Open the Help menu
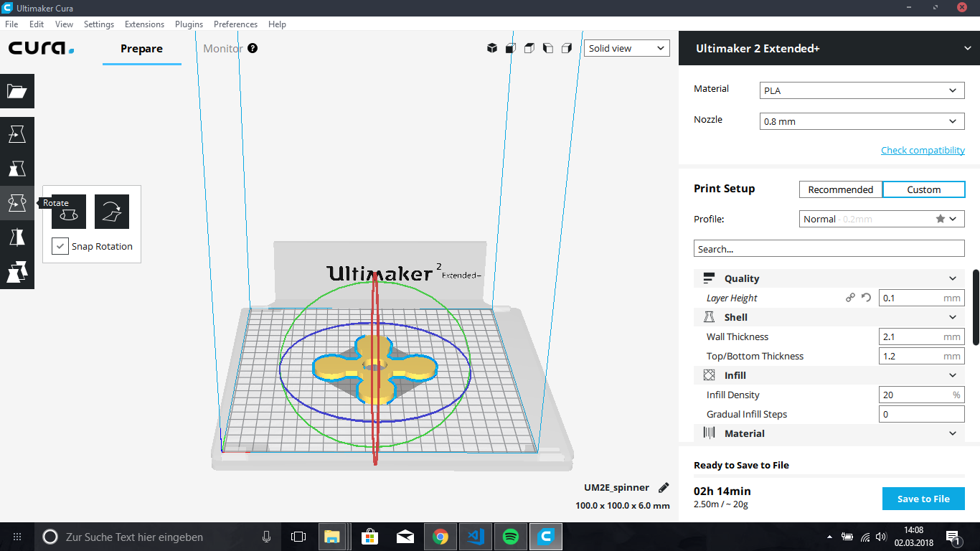The height and width of the screenshot is (551, 980). [x=277, y=24]
